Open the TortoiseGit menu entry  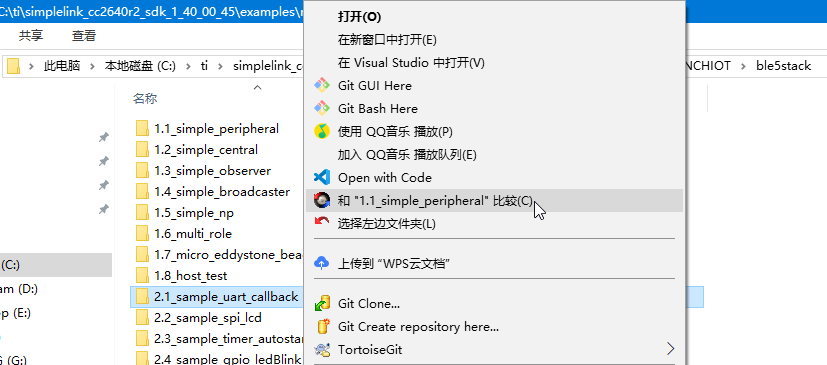coord(370,350)
